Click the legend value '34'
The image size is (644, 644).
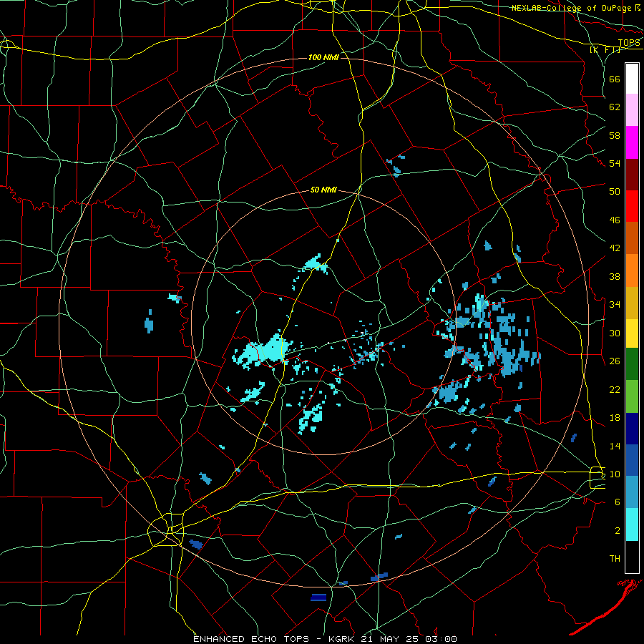pos(615,305)
